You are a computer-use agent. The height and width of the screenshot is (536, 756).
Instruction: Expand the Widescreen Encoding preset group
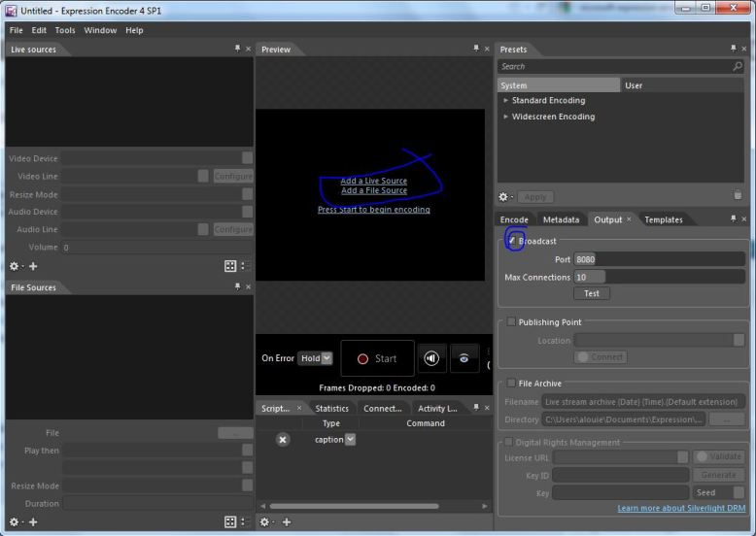(506, 117)
